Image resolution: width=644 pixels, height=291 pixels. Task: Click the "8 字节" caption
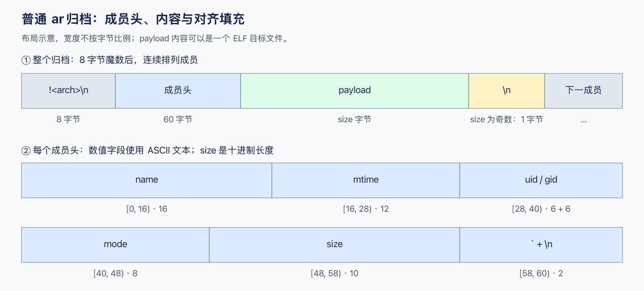point(68,120)
